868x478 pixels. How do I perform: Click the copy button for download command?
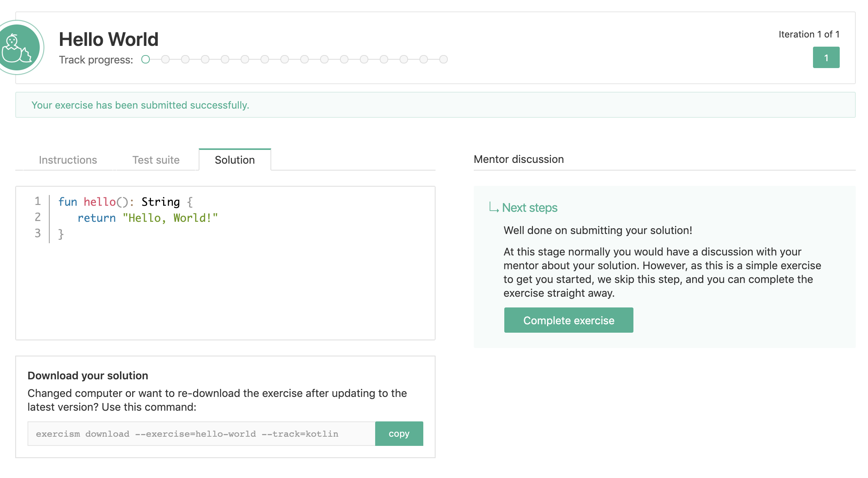point(399,434)
